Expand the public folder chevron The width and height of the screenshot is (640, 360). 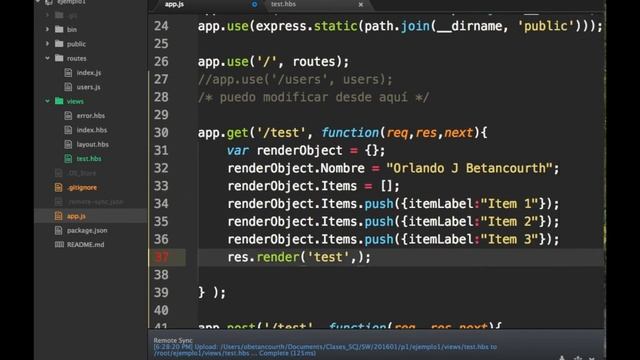click(x=47, y=44)
